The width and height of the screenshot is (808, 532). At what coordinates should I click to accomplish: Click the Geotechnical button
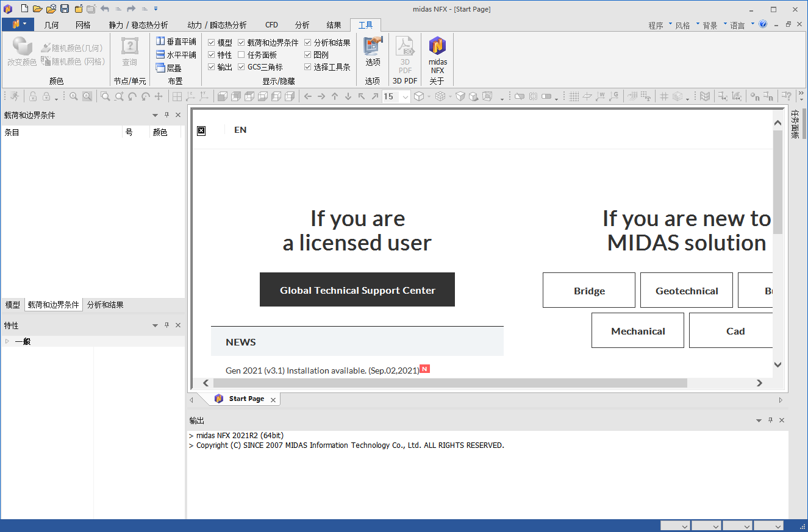click(x=687, y=290)
